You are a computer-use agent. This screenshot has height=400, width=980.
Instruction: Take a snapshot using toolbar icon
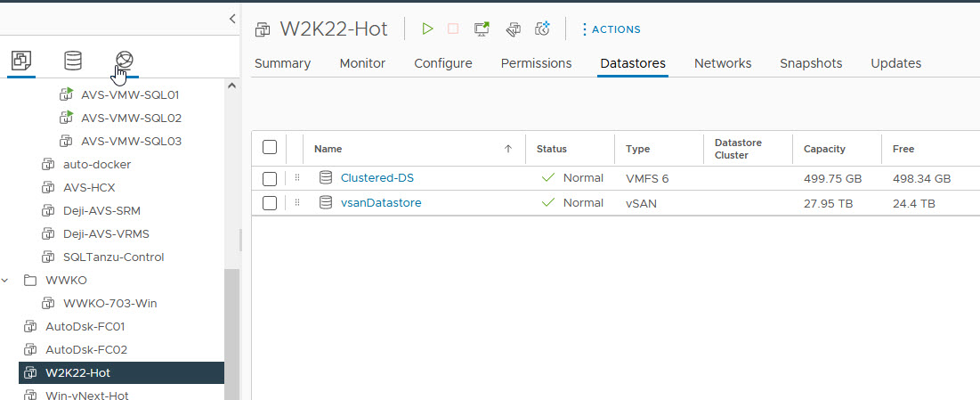[542, 29]
